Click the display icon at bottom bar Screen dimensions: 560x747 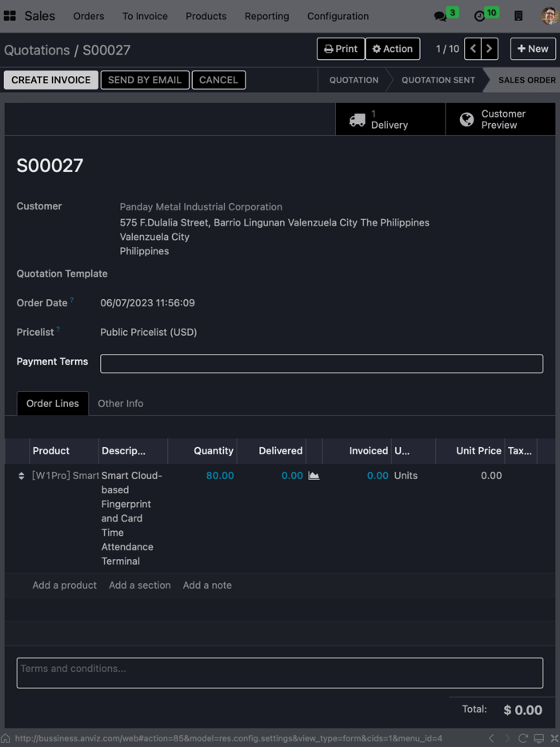click(538, 738)
